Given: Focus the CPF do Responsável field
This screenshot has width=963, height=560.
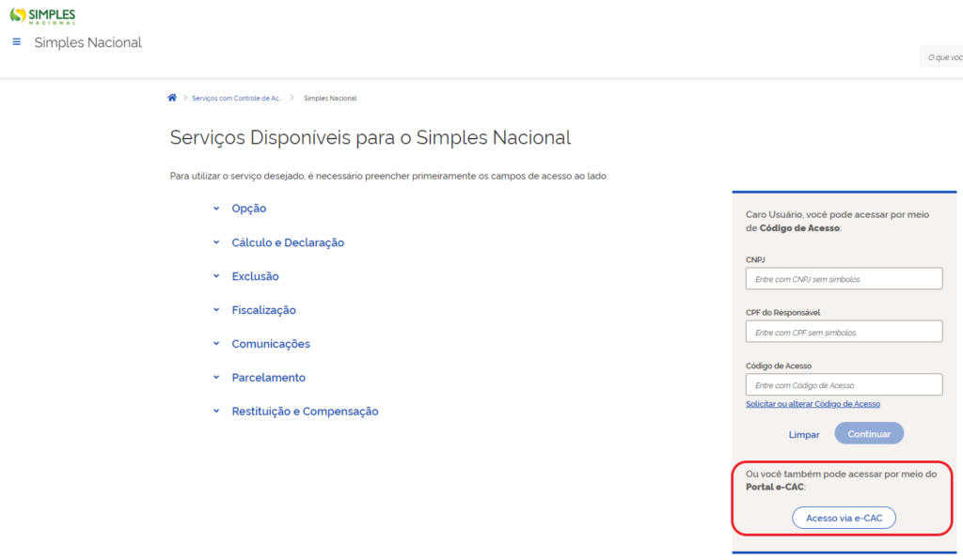Looking at the screenshot, I should [844, 332].
